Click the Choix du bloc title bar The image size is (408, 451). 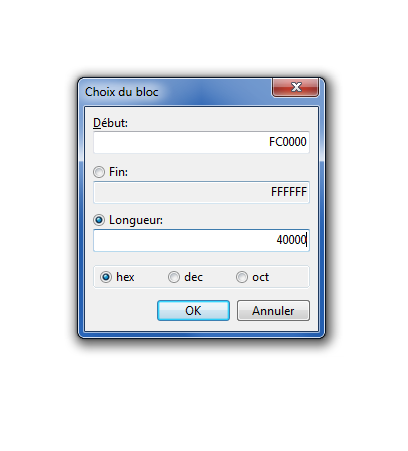175,92
